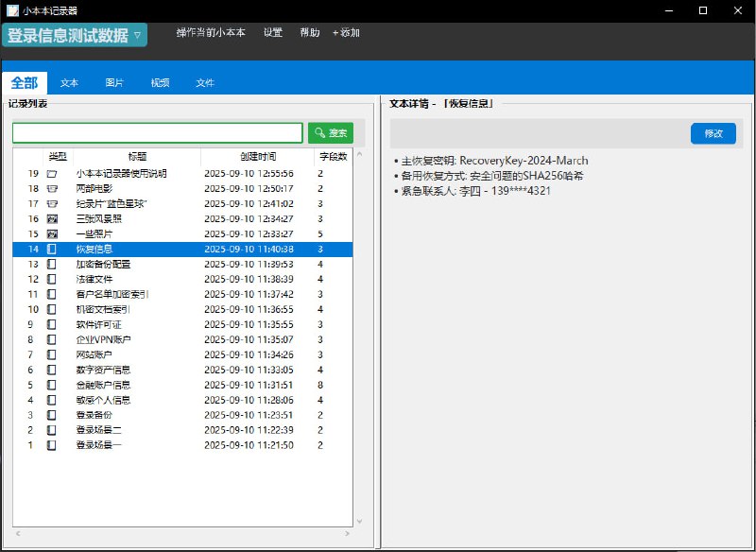The image size is (756, 552).
Task: Click the + 添加 menu item
Action: click(x=346, y=32)
